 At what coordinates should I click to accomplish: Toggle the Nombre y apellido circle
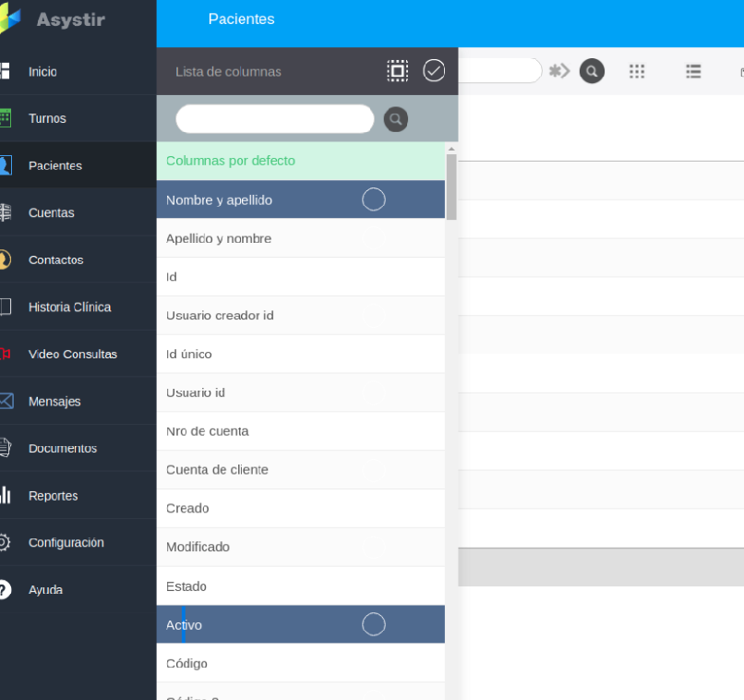click(x=373, y=199)
